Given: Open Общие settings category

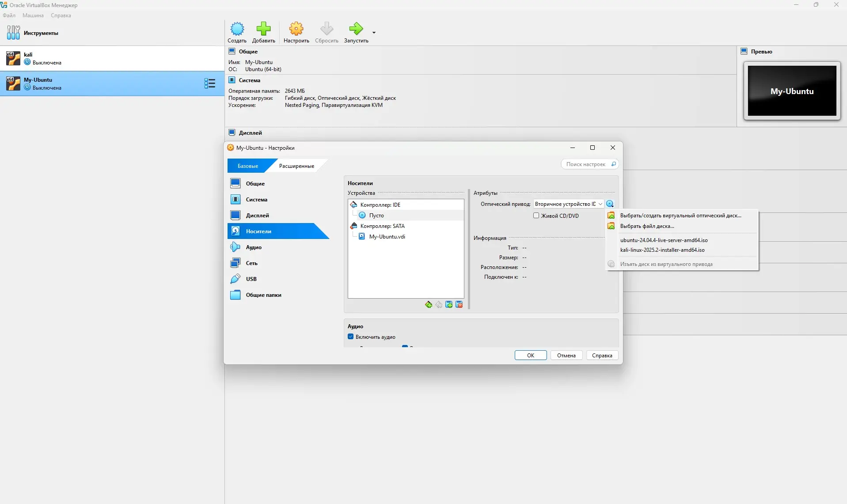Looking at the screenshot, I should 278,183.
